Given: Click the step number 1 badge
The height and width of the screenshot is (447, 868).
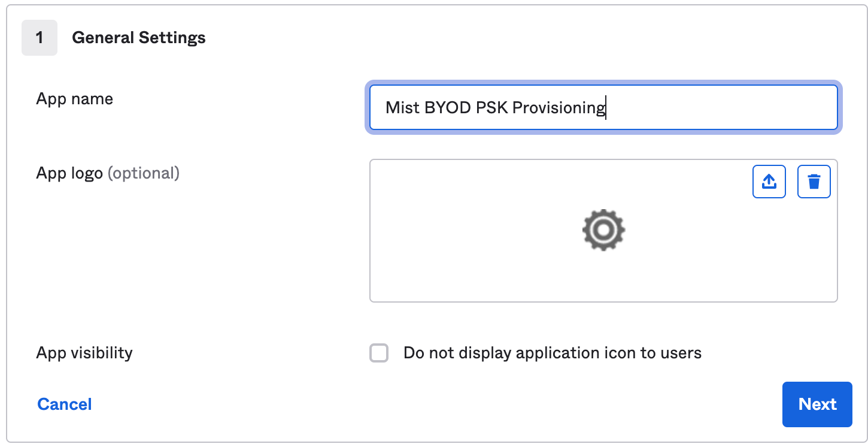Looking at the screenshot, I should pos(40,38).
